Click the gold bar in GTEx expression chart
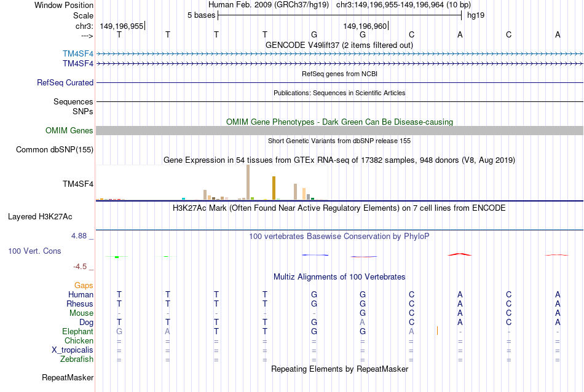This screenshot has width=584, height=392. [274, 188]
